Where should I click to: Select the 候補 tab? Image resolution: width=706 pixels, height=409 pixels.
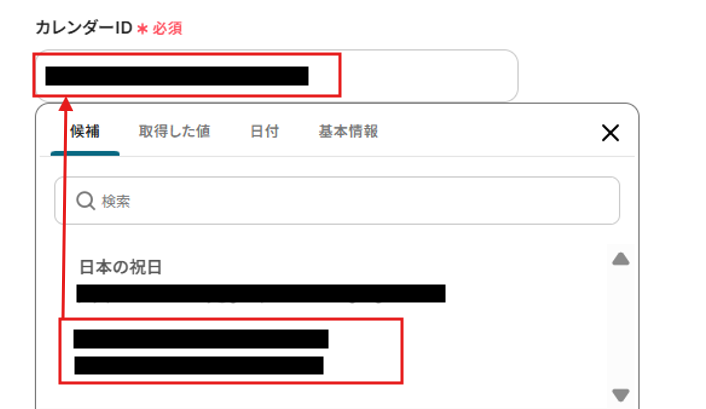[x=85, y=132]
